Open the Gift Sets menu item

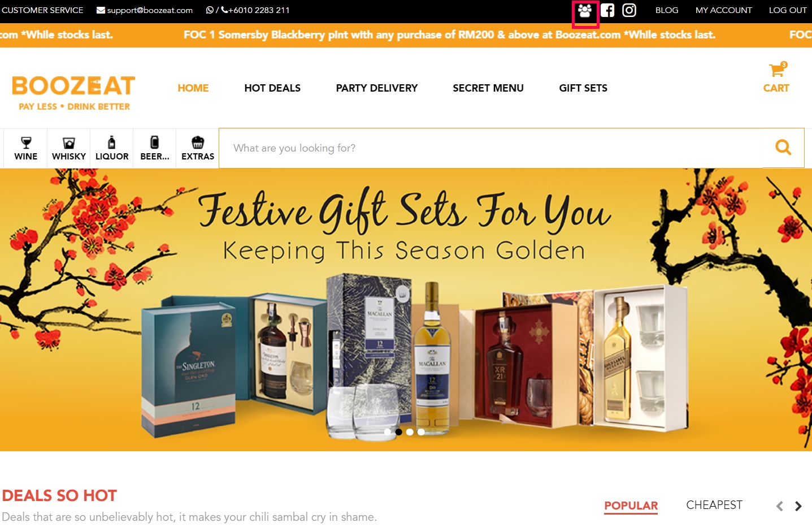[583, 88]
